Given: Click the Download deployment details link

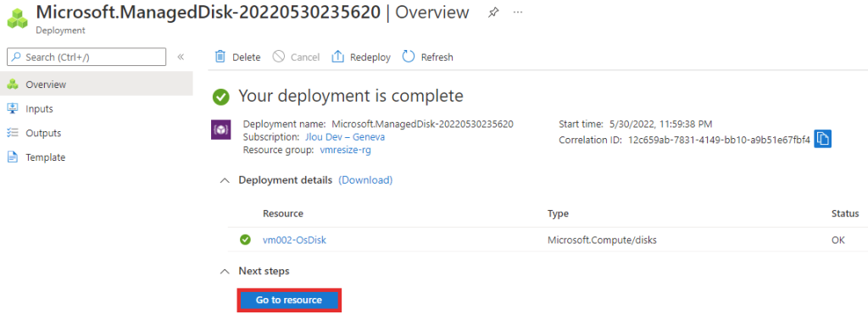Looking at the screenshot, I should pyautogui.click(x=365, y=180).
